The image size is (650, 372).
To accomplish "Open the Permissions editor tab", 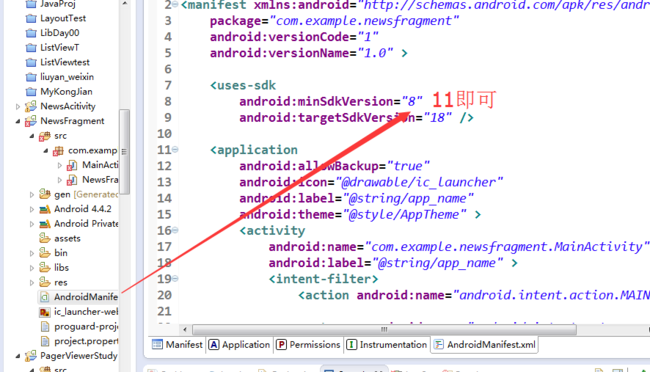I will tap(308, 345).
